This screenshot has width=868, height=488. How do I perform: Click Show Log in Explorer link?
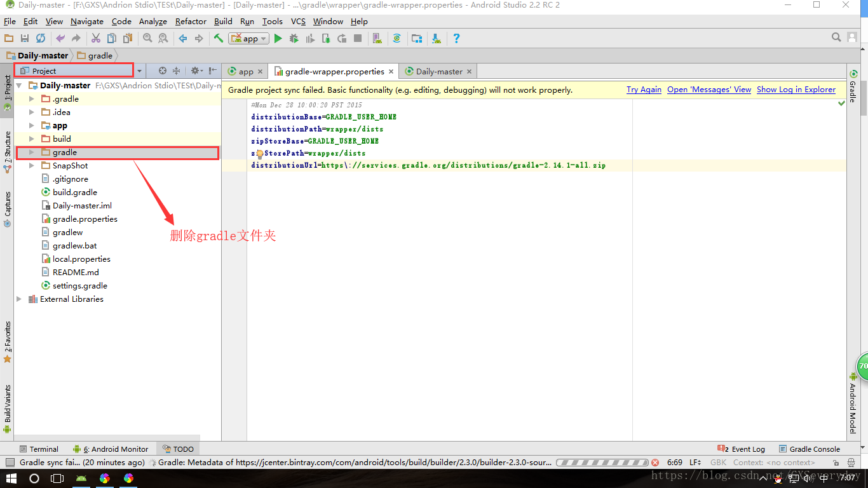796,90
